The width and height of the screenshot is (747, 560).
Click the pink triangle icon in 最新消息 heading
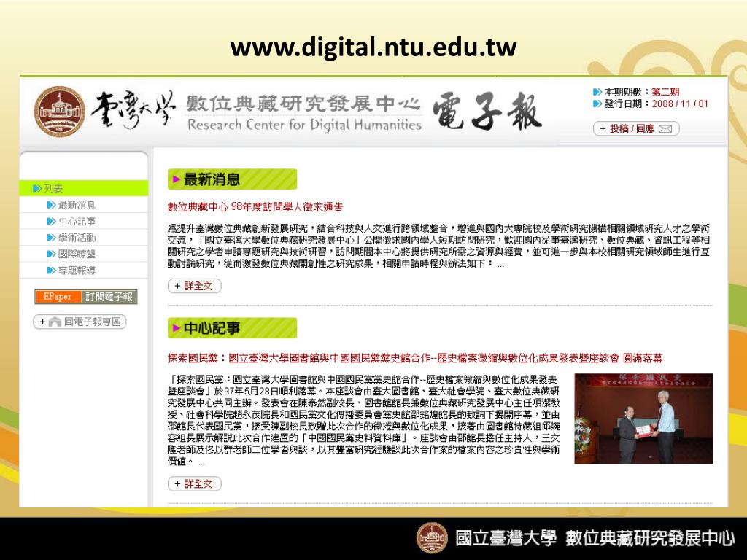pyautogui.click(x=177, y=179)
